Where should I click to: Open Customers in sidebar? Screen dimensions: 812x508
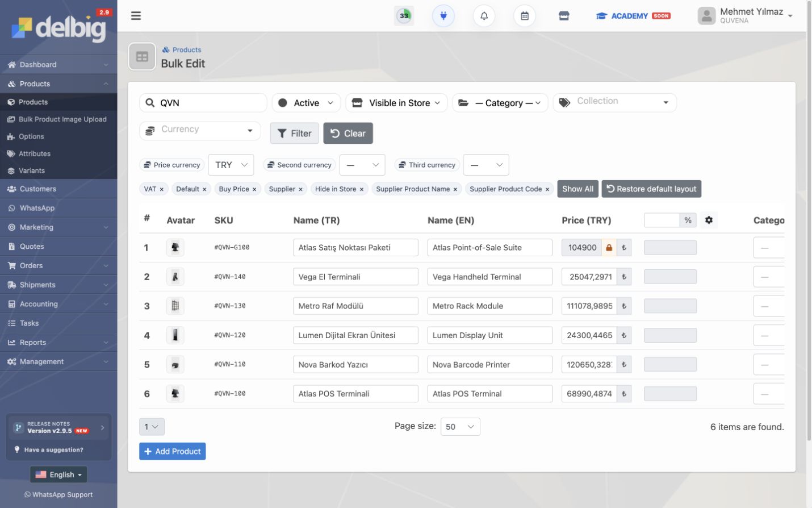(58, 189)
